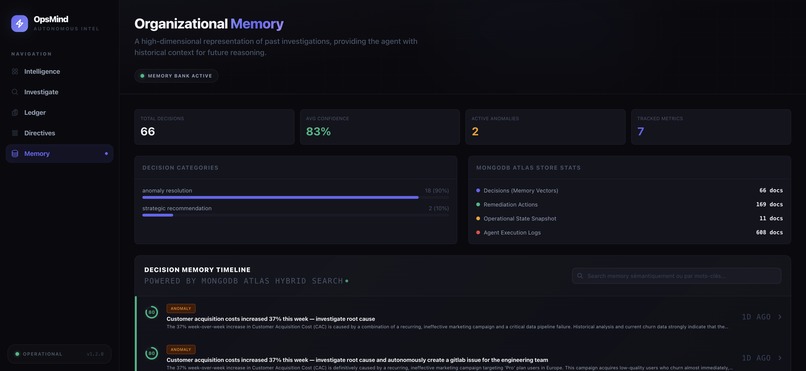Click the 'Avg Confidence' card label

point(327,119)
